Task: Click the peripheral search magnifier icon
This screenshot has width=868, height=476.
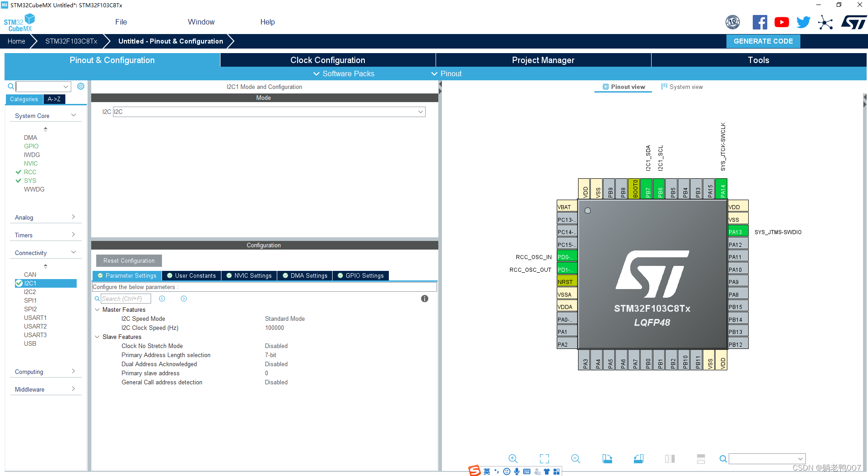Action: tap(11, 86)
